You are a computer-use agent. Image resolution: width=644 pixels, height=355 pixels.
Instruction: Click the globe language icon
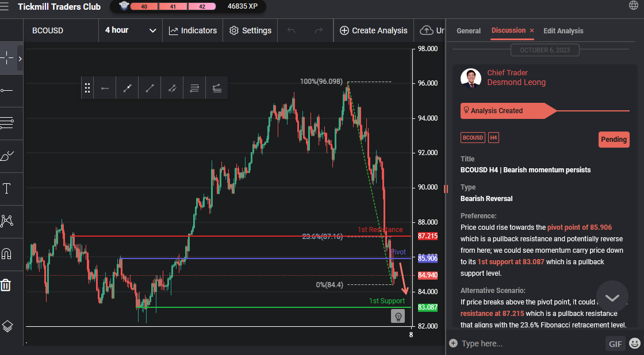(x=633, y=5)
